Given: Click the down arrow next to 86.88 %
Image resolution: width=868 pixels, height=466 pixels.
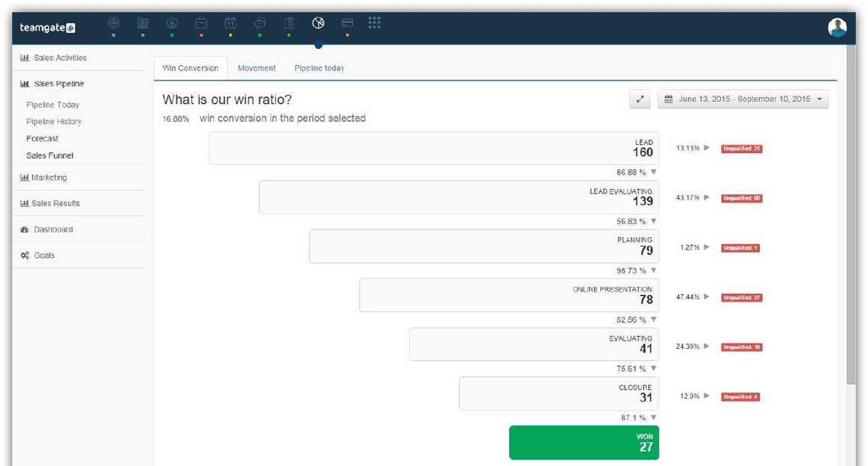Looking at the screenshot, I should pos(654,171).
